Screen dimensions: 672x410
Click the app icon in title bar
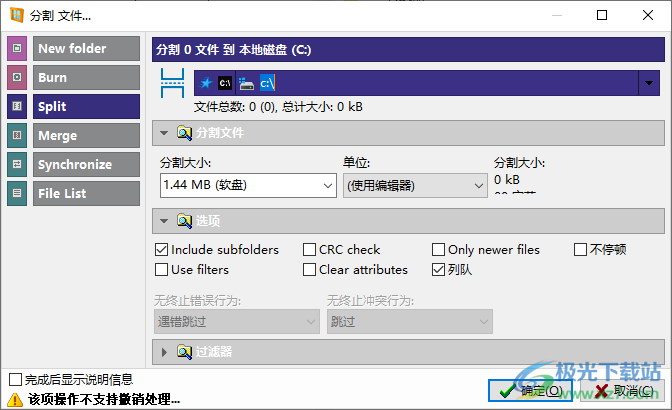click(17, 15)
